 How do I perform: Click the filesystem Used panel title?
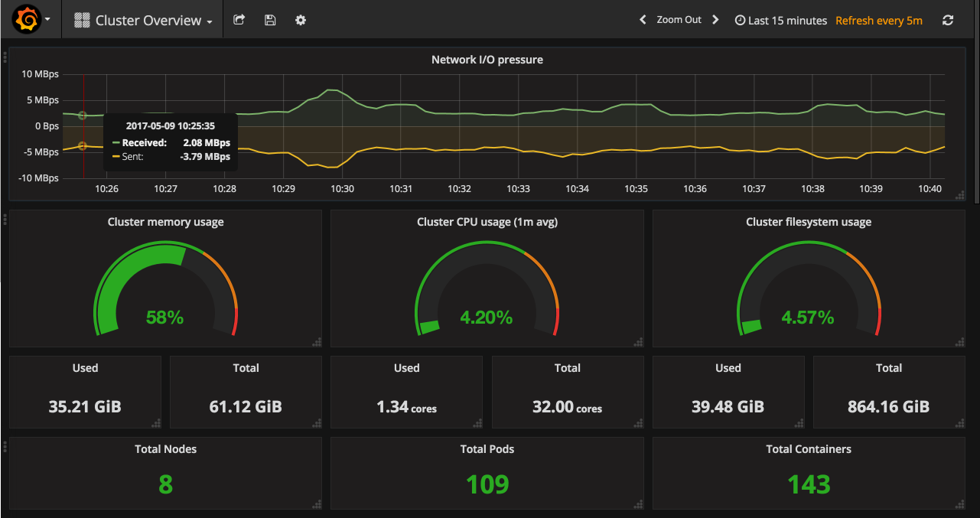point(728,368)
